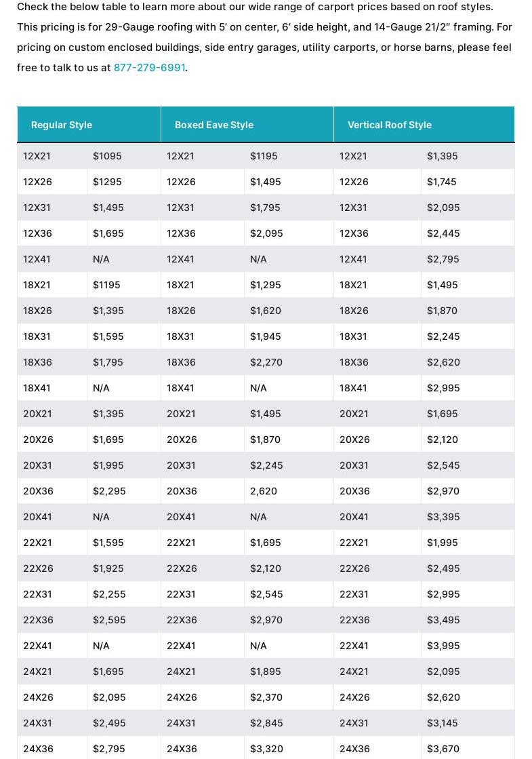Image resolution: width=532 pixels, height=759 pixels.
Task: Click the 877-279-6991 phone number link
Action: pyautogui.click(x=149, y=68)
